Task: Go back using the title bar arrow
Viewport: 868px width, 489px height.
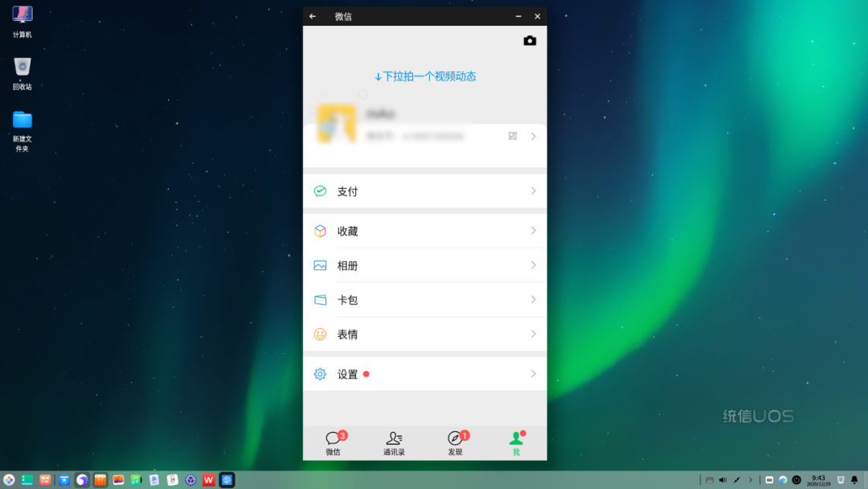Action: [313, 16]
